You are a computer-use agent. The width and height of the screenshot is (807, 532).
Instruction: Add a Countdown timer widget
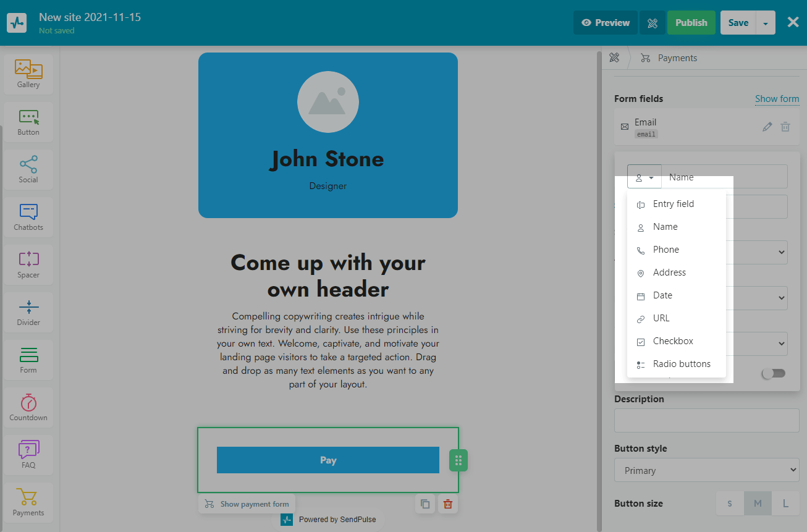tap(28, 407)
